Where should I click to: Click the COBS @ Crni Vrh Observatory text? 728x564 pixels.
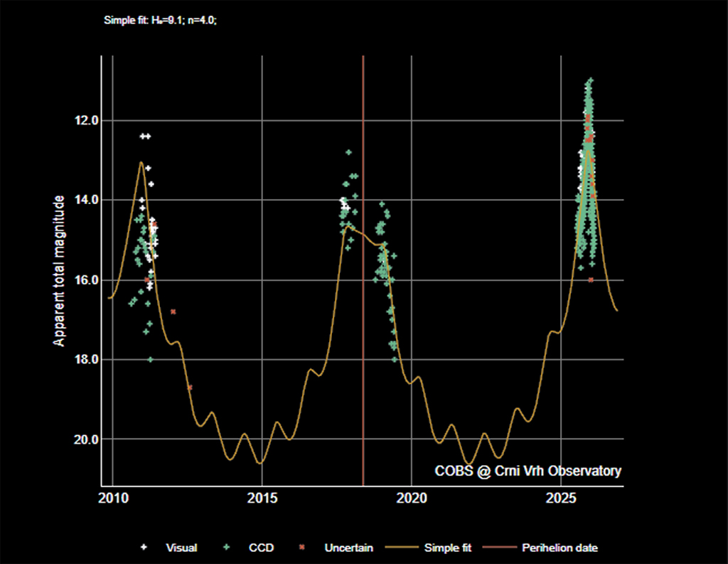coord(528,471)
